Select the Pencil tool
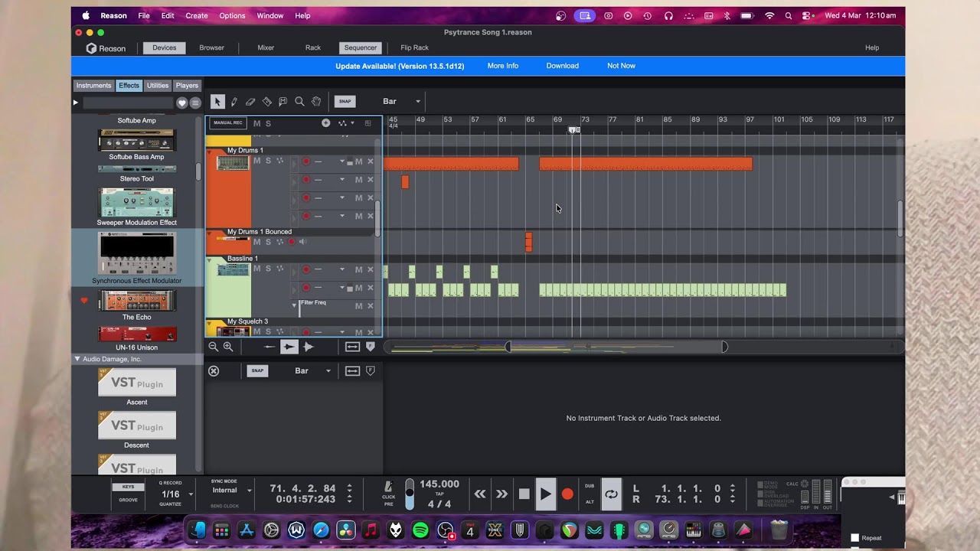The image size is (980, 551). coord(234,102)
